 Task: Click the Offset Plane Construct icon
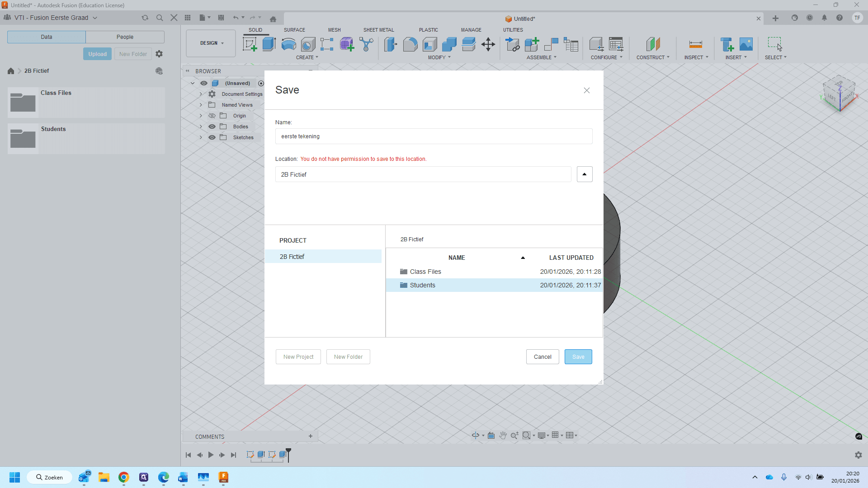click(653, 44)
